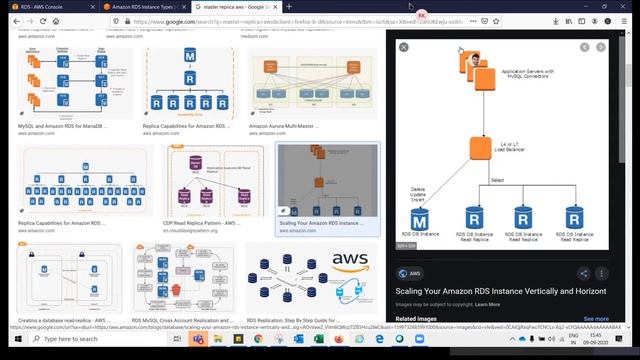
Task: Open the master with five replicas diagram thumbnail
Action: [x=190, y=84]
